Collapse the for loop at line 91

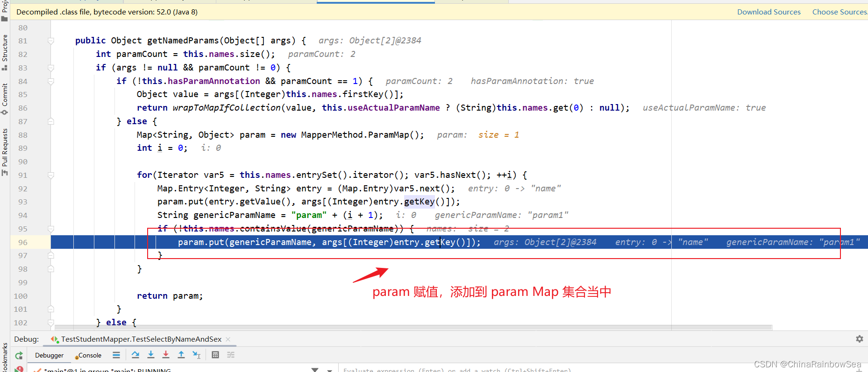[x=51, y=175]
